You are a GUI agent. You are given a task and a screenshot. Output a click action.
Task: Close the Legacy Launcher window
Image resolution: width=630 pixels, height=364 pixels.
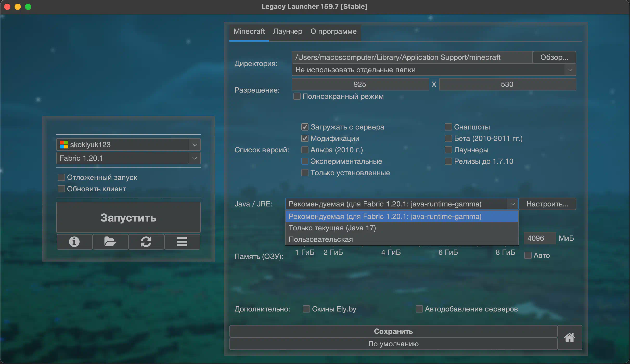pos(7,7)
